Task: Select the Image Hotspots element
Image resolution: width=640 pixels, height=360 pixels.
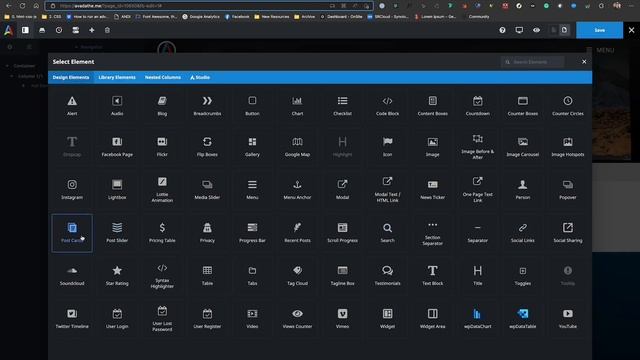Action: [568, 147]
